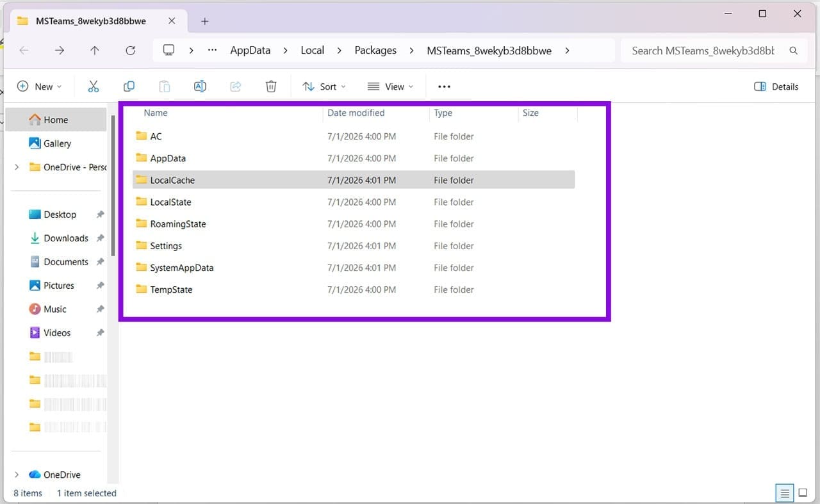The width and height of the screenshot is (820, 504).
Task: Click the Share icon in toolbar
Action: [x=235, y=86]
